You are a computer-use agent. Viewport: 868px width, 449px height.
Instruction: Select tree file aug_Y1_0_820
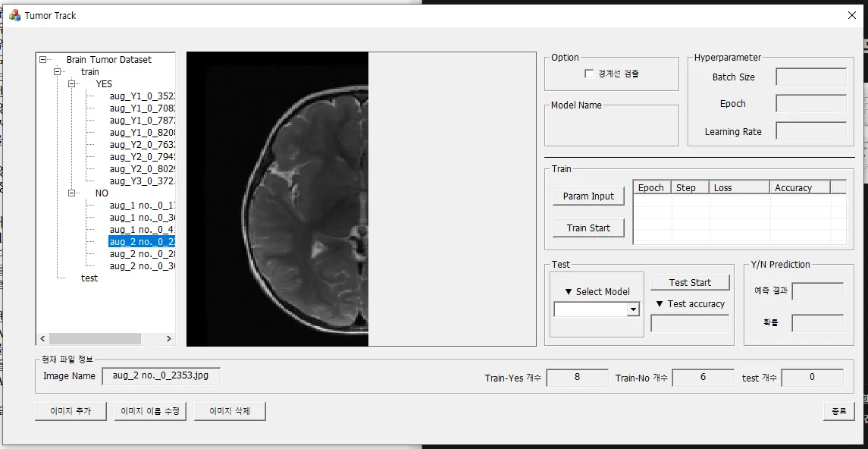(143, 132)
